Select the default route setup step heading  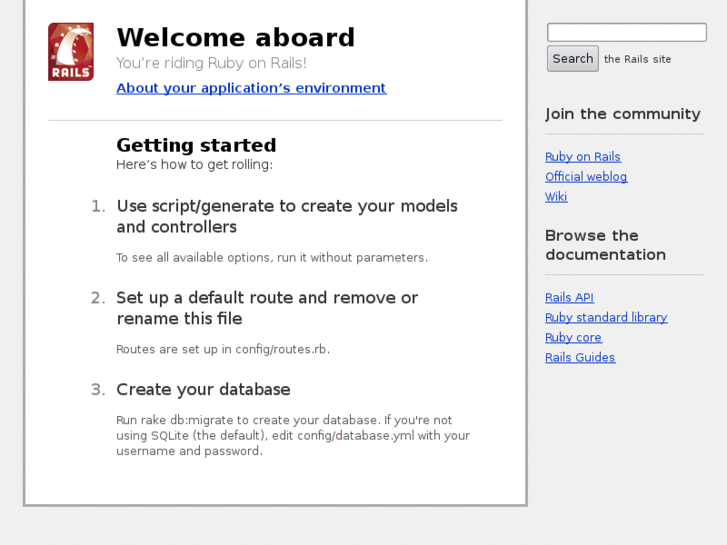coord(267,308)
